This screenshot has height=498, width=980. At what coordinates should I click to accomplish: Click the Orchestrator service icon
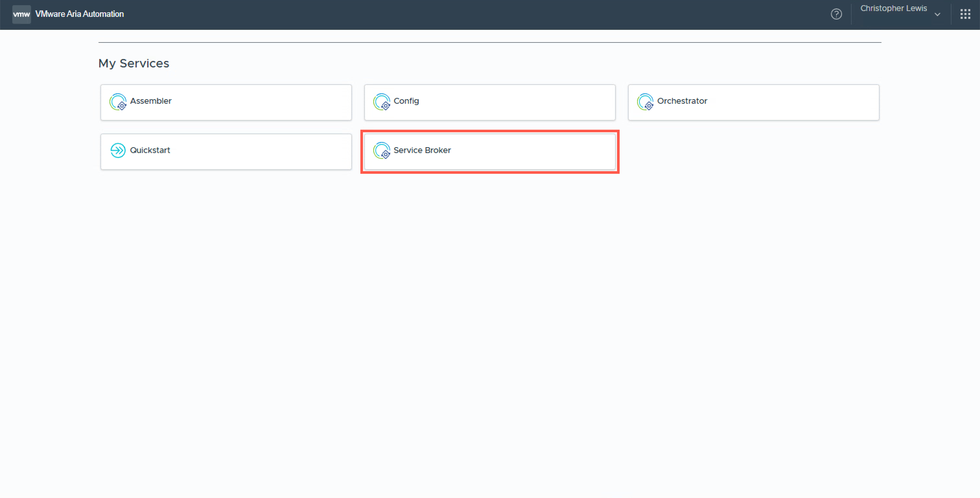coord(645,102)
